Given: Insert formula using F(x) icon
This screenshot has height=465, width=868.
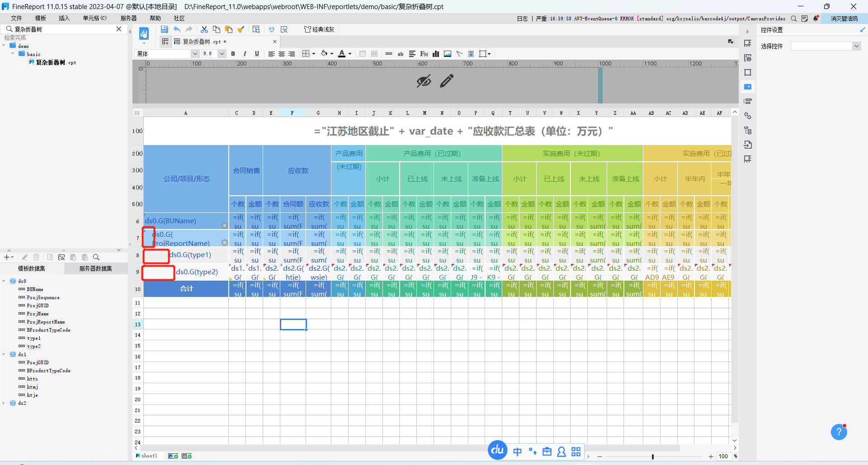Looking at the screenshot, I should [x=424, y=54].
